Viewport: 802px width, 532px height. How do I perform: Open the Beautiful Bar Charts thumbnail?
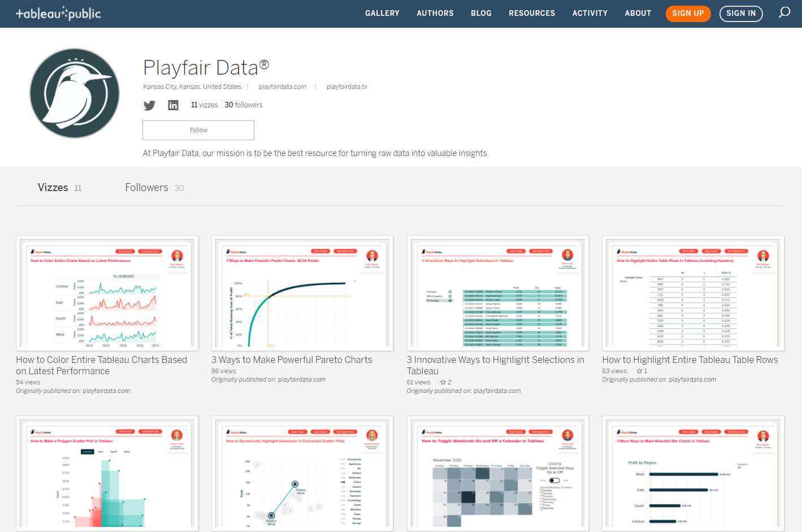tap(693, 474)
